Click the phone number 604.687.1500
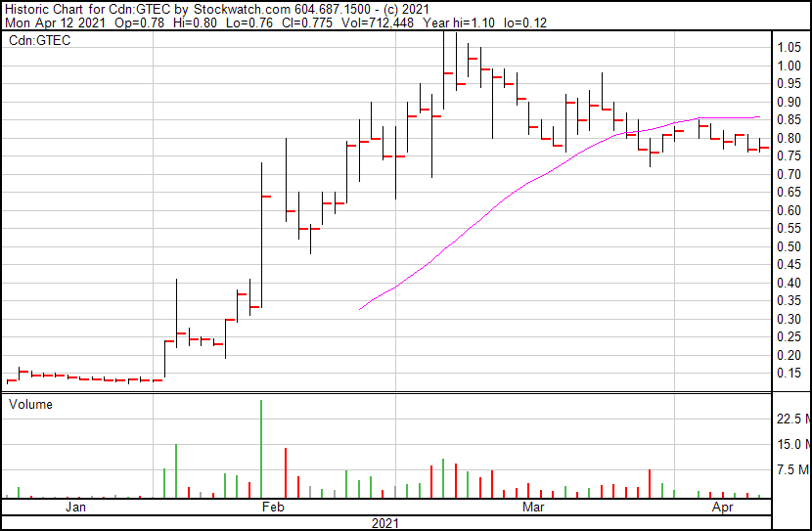The height and width of the screenshot is (531, 812). [x=333, y=10]
